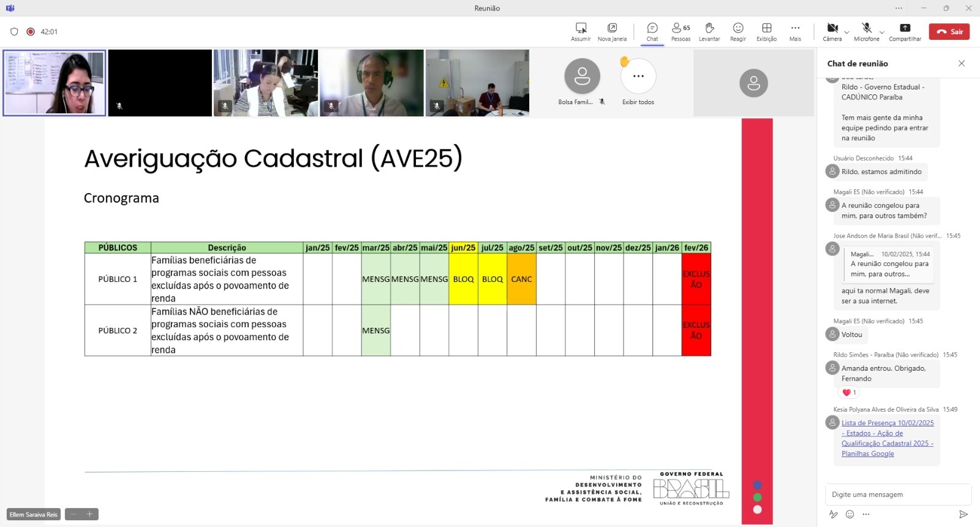Open emoji picker in chat composer

(x=850, y=514)
